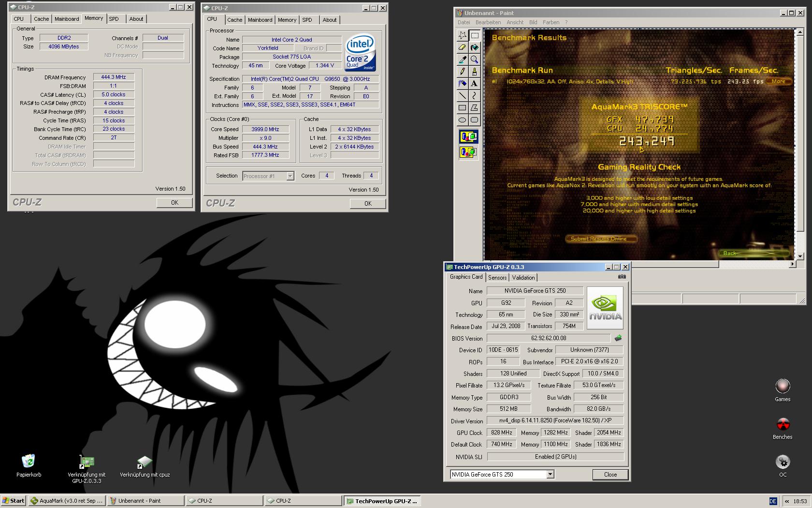Screen dimensions: 812x508
Task: Click the More button beside fps result
Action: 779,81
